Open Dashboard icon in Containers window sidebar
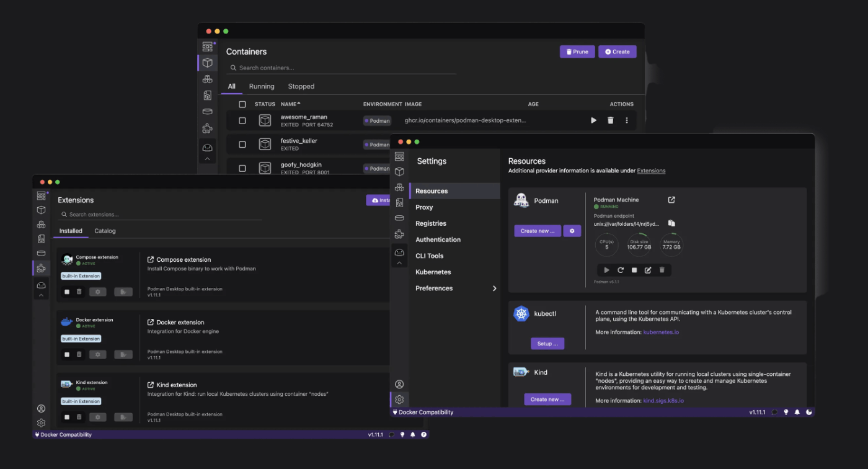 pyautogui.click(x=208, y=47)
